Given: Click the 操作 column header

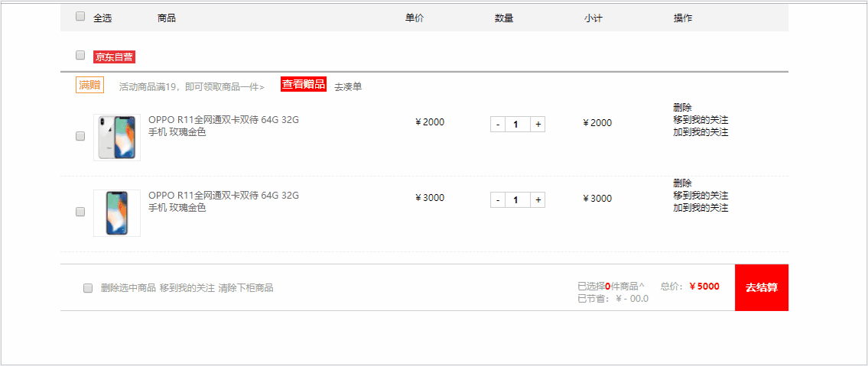Looking at the screenshot, I should (x=683, y=18).
